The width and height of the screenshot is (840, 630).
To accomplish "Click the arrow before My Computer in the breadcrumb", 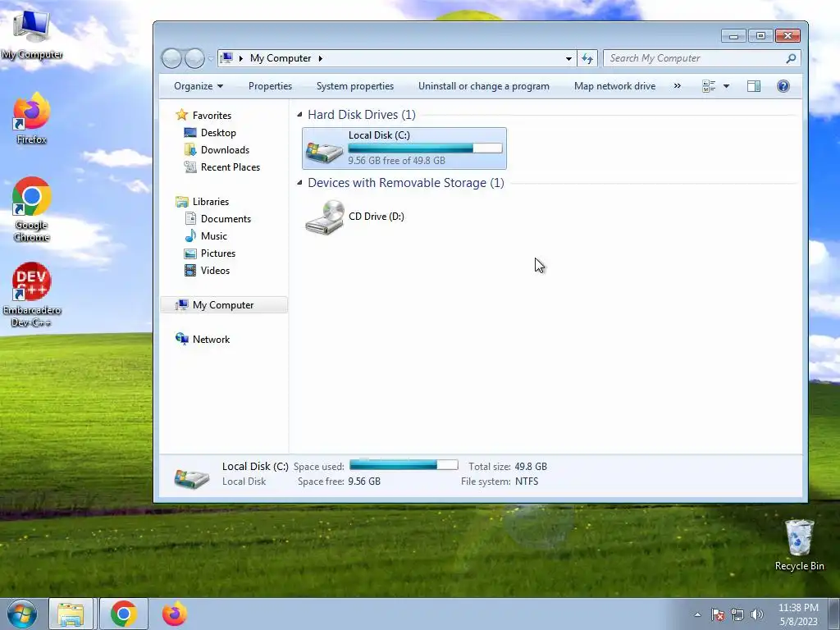I will pyautogui.click(x=241, y=58).
